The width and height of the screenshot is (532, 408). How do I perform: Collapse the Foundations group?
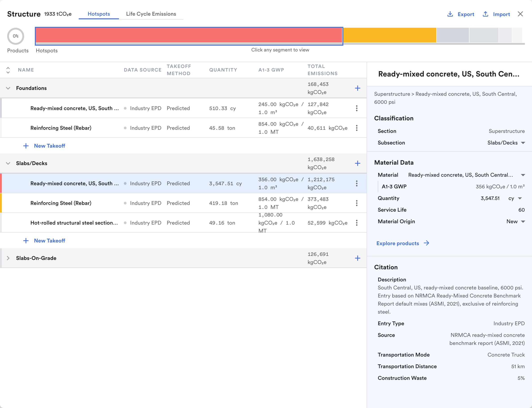click(8, 88)
